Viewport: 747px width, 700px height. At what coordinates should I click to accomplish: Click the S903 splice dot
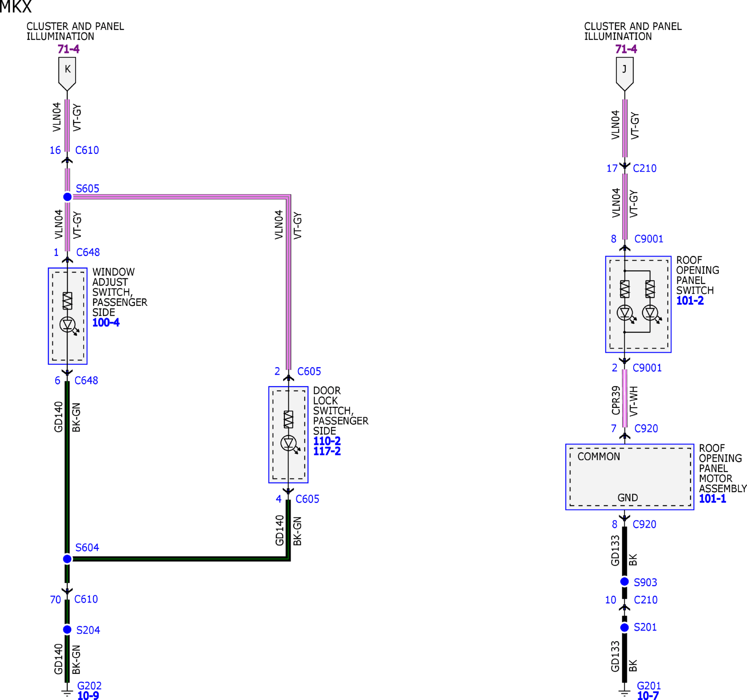pos(625,582)
